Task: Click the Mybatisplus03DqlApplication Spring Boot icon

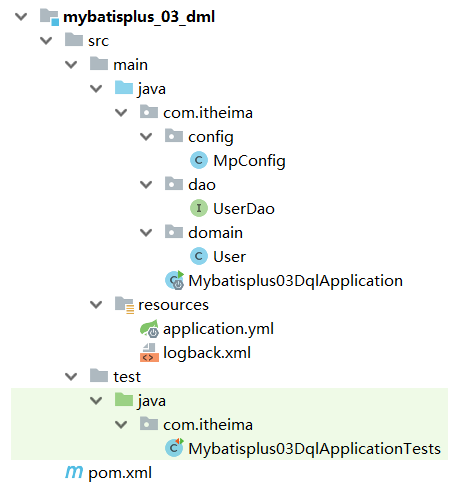Action: coord(175,280)
